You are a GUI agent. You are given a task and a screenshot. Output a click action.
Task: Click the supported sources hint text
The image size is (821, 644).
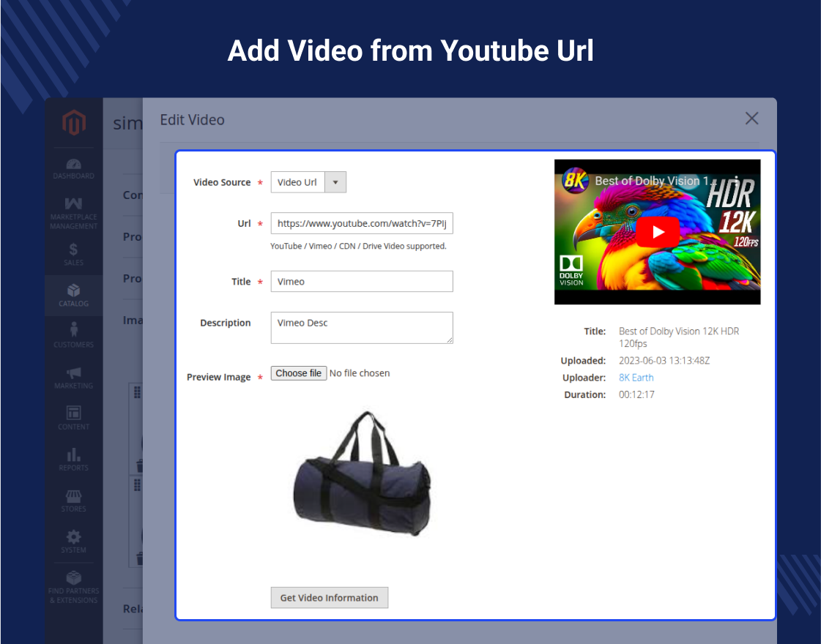(358, 246)
